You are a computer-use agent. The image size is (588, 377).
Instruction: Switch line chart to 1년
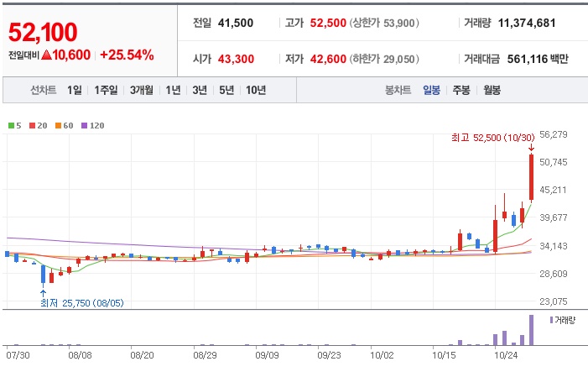173,90
